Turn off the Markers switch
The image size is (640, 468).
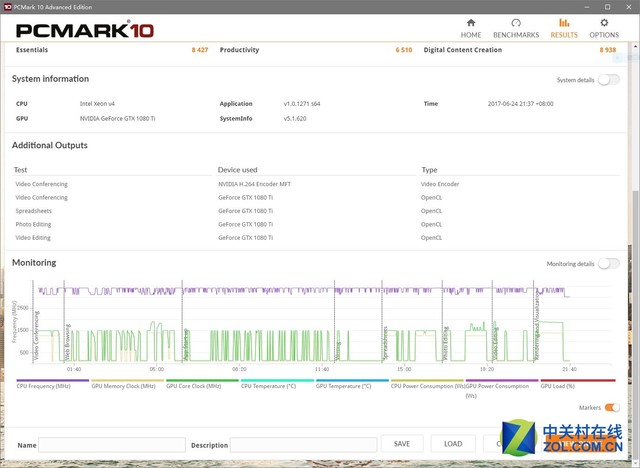[x=612, y=408]
